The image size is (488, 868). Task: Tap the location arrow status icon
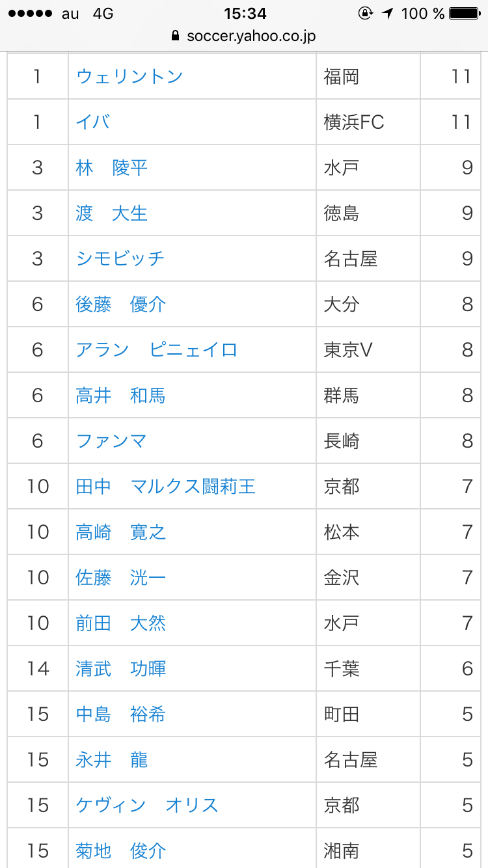pyautogui.click(x=388, y=14)
